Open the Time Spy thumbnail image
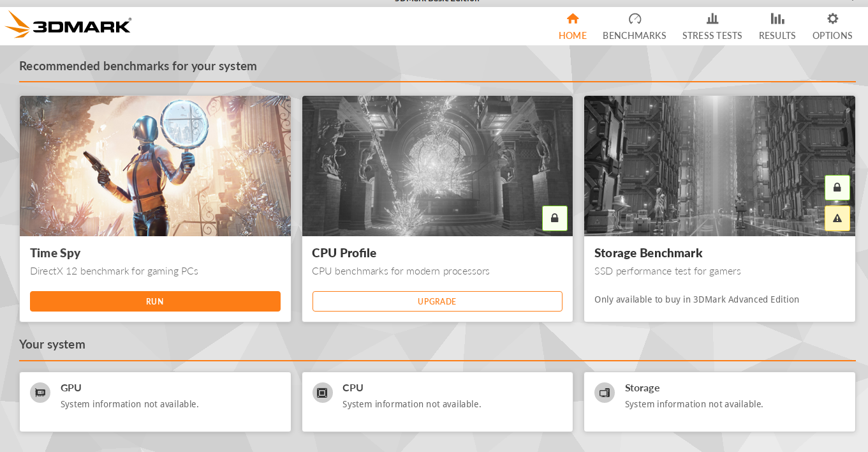The height and width of the screenshot is (452, 868). pyautogui.click(x=155, y=166)
